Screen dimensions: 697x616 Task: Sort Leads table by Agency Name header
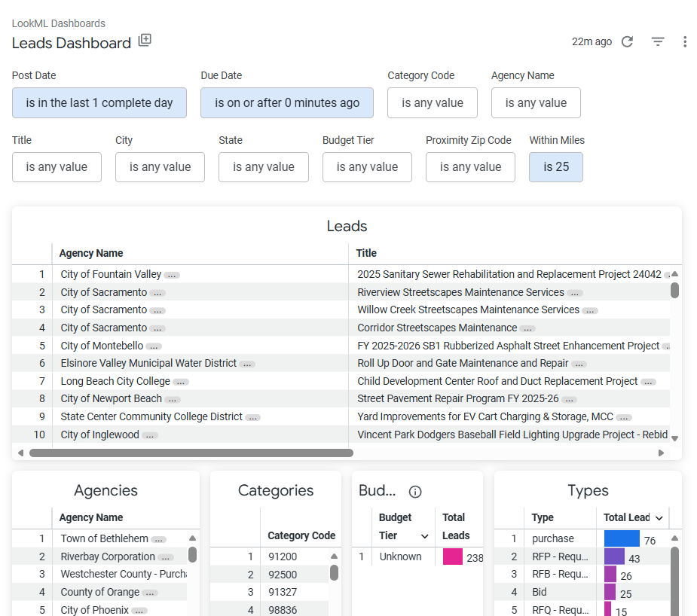[x=91, y=253]
